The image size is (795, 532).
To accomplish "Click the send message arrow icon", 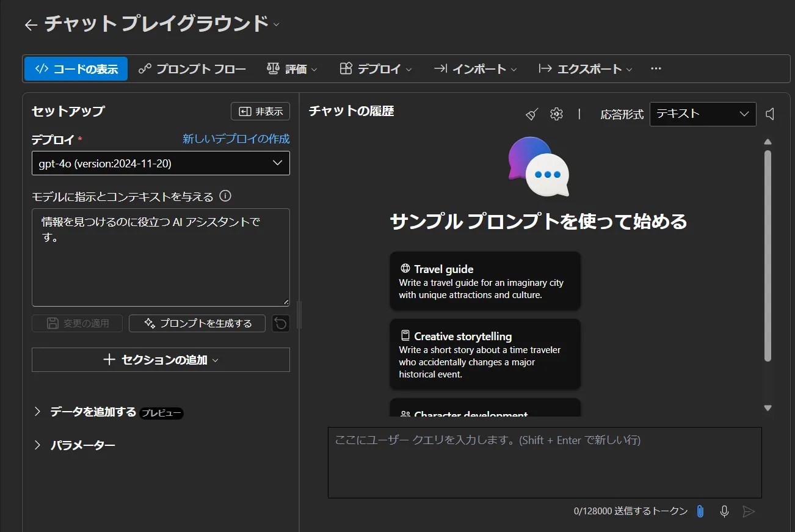I will pyautogui.click(x=749, y=511).
